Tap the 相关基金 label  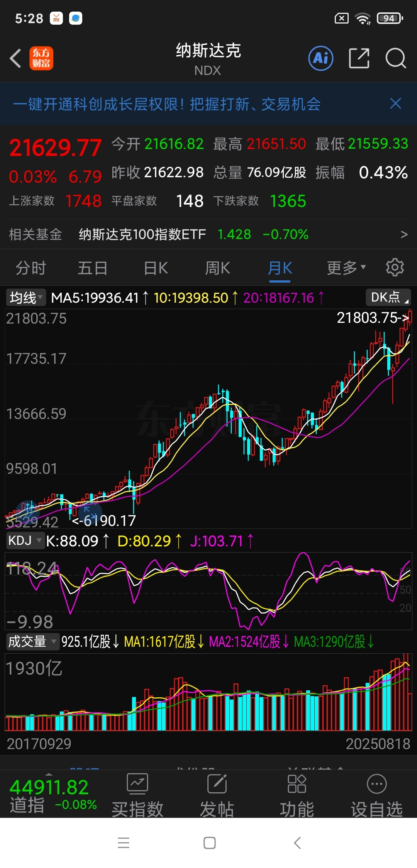click(35, 234)
